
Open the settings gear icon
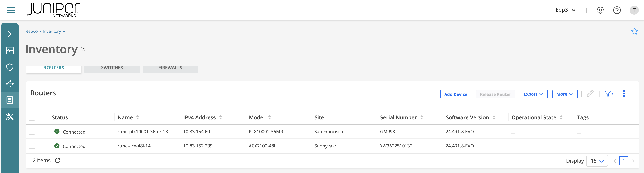[600, 10]
